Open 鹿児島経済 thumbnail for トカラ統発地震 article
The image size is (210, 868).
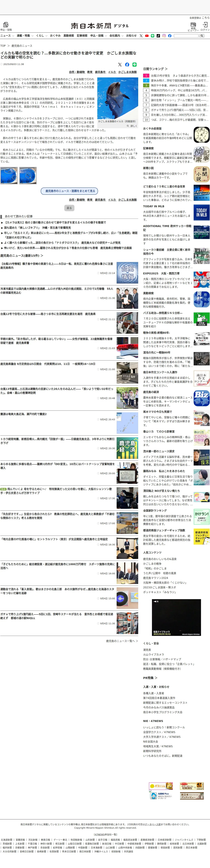pos(127,448)
